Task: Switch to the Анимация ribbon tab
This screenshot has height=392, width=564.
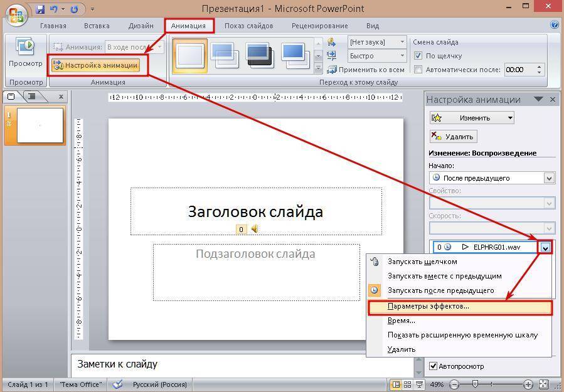Action: (x=188, y=26)
